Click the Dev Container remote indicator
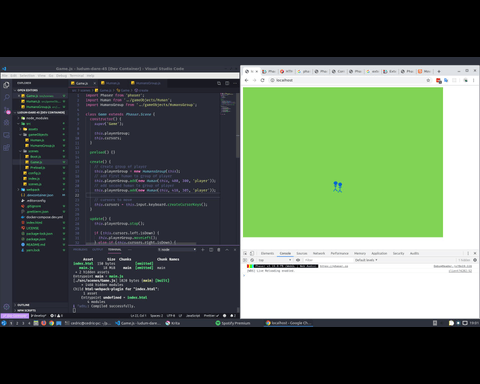 click(x=14, y=315)
